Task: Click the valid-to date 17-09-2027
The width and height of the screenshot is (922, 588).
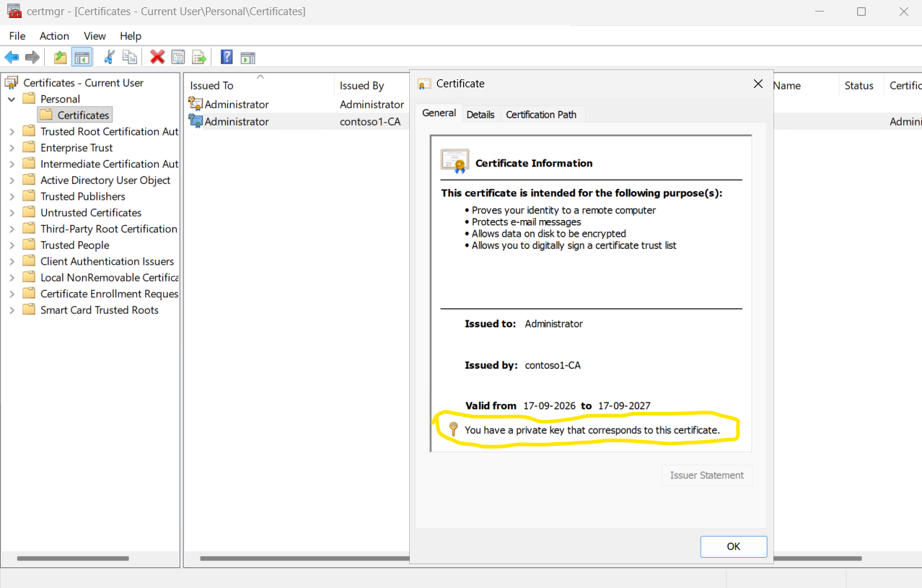Action: tap(625, 405)
